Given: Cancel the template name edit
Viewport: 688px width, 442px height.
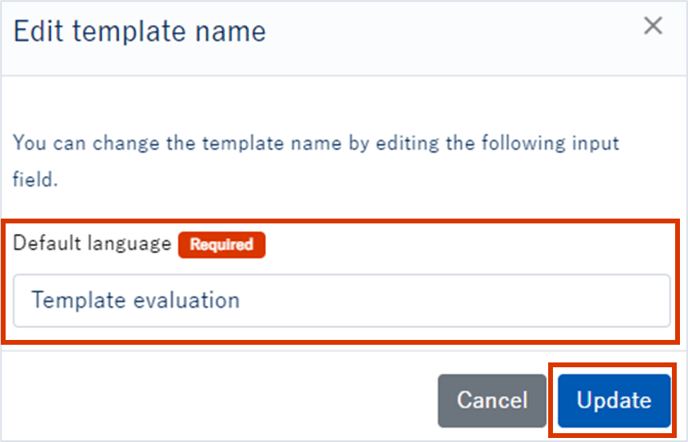Looking at the screenshot, I should 492,401.
